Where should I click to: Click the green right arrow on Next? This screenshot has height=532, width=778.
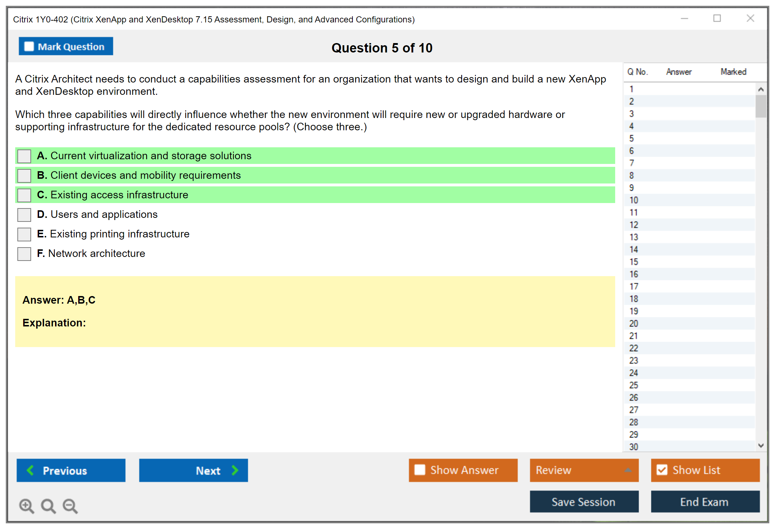coord(235,470)
